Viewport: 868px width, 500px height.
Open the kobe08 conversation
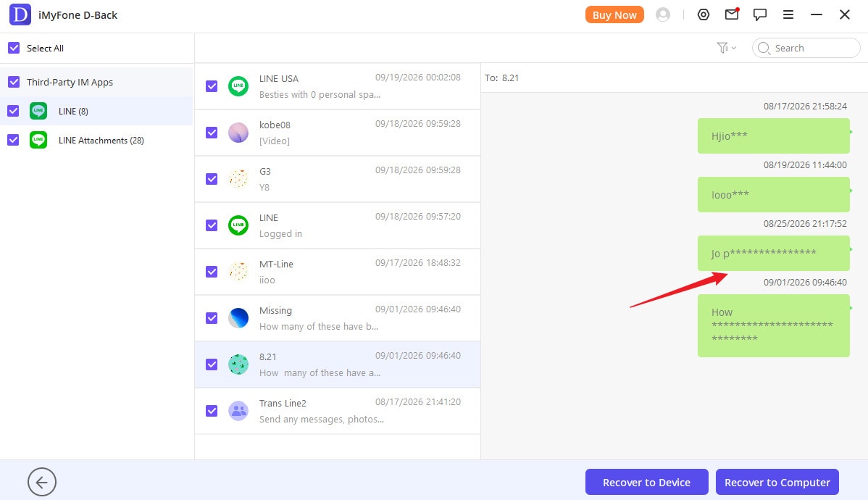click(338, 133)
